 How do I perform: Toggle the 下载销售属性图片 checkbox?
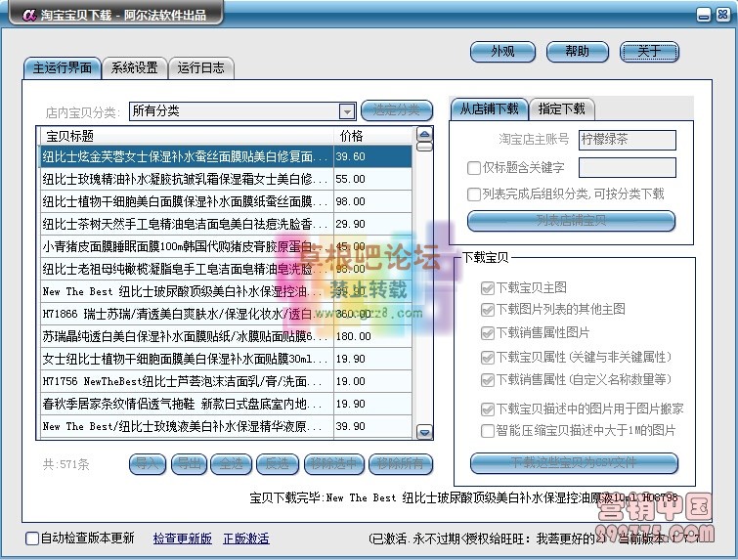click(x=488, y=333)
